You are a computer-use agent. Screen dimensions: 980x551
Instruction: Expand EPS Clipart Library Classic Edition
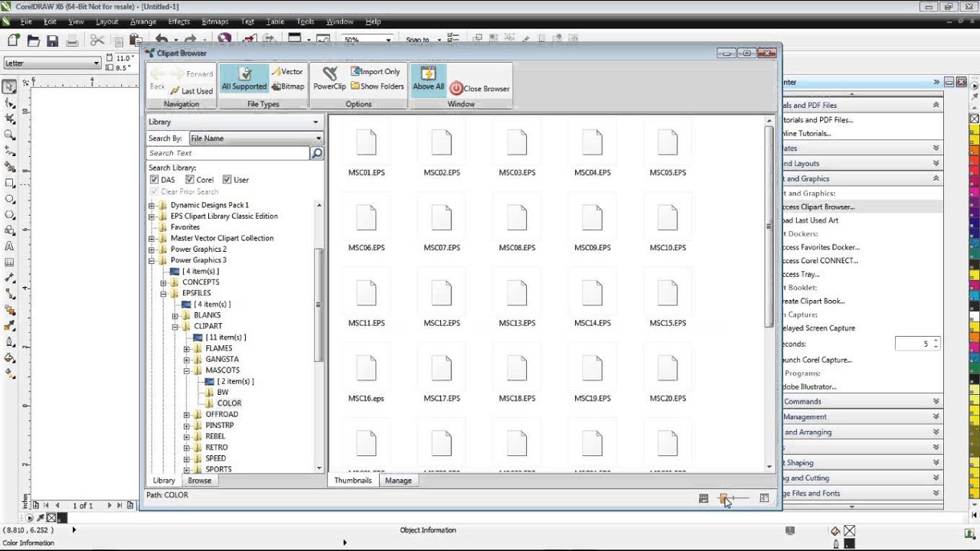pyautogui.click(x=152, y=217)
